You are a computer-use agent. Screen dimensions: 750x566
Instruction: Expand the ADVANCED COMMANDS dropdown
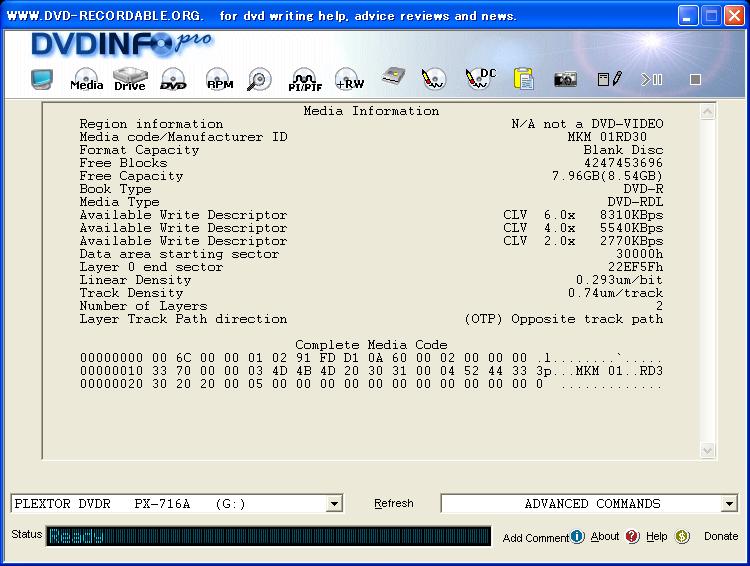[x=729, y=504]
